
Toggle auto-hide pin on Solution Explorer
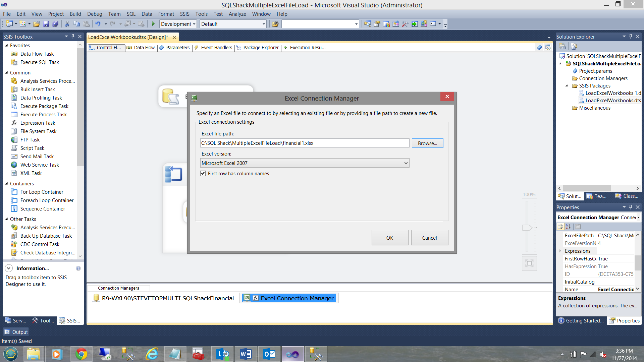[631, 37]
